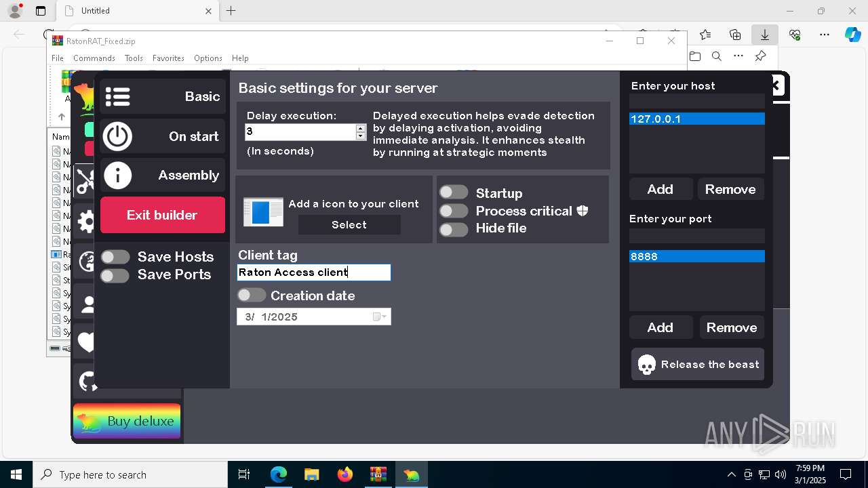Click the GitHub icon in Raton sidebar
Image resolution: width=868 pixels, height=488 pixels.
[87, 382]
